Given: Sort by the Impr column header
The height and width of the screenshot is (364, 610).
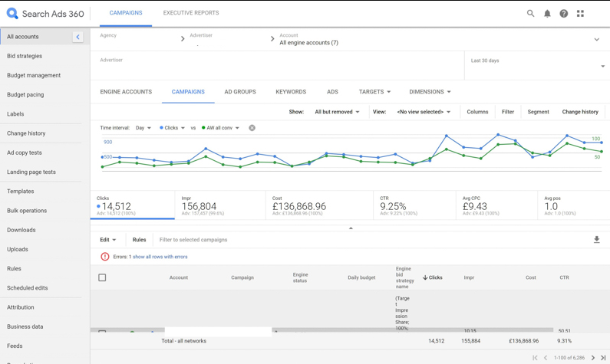Looking at the screenshot, I should tap(469, 277).
